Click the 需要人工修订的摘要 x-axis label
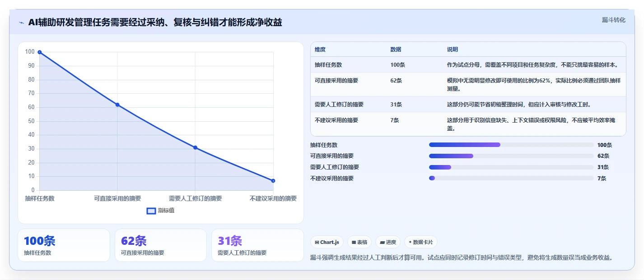 195,198
